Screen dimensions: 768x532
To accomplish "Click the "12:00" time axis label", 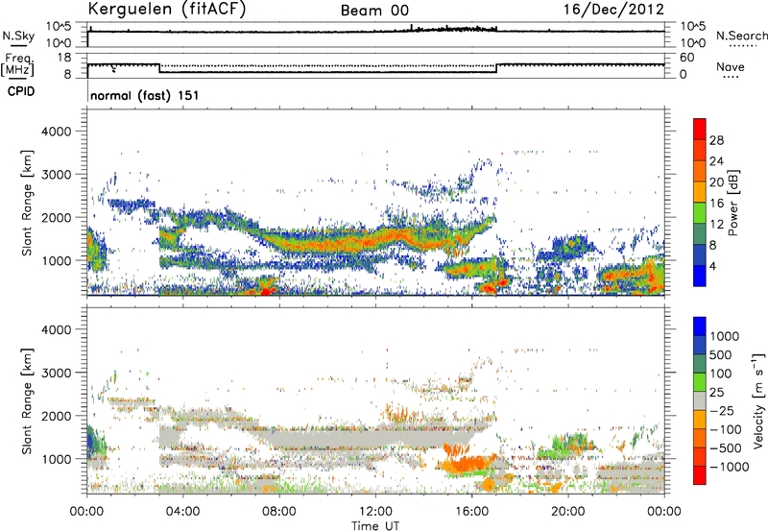I will point(375,512).
